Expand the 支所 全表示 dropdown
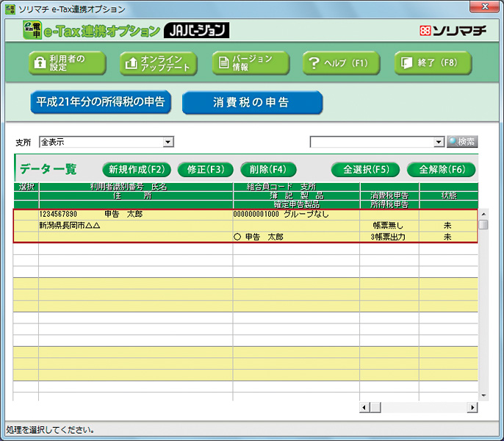The height and width of the screenshot is (441, 504). [168, 141]
